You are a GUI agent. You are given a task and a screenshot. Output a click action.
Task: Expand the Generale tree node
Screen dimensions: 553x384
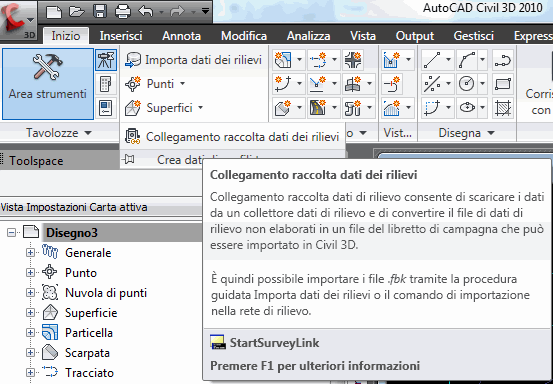tap(30, 253)
